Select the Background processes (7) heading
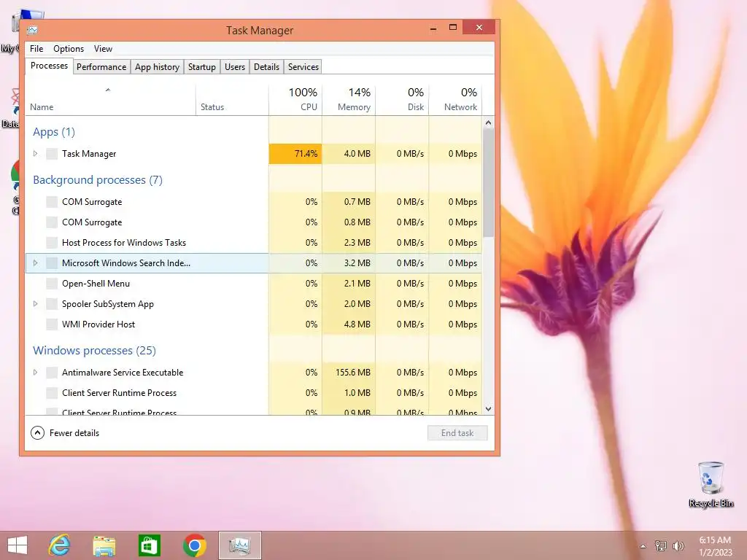747x560 pixels. 98,180
